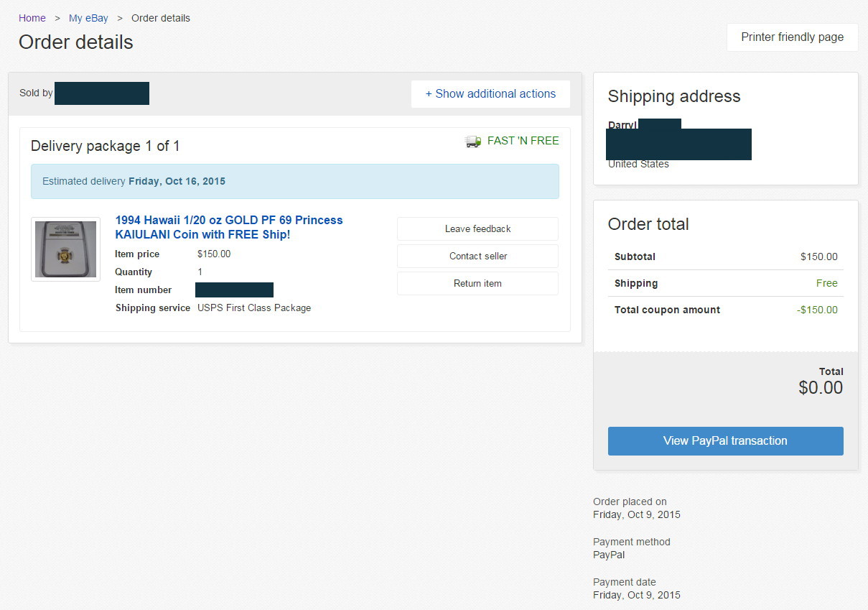This screenshot has height=610, width=868.
Task: Click the Total $0.00 figure
Action: pyautogui.click(x=821, y=388)
